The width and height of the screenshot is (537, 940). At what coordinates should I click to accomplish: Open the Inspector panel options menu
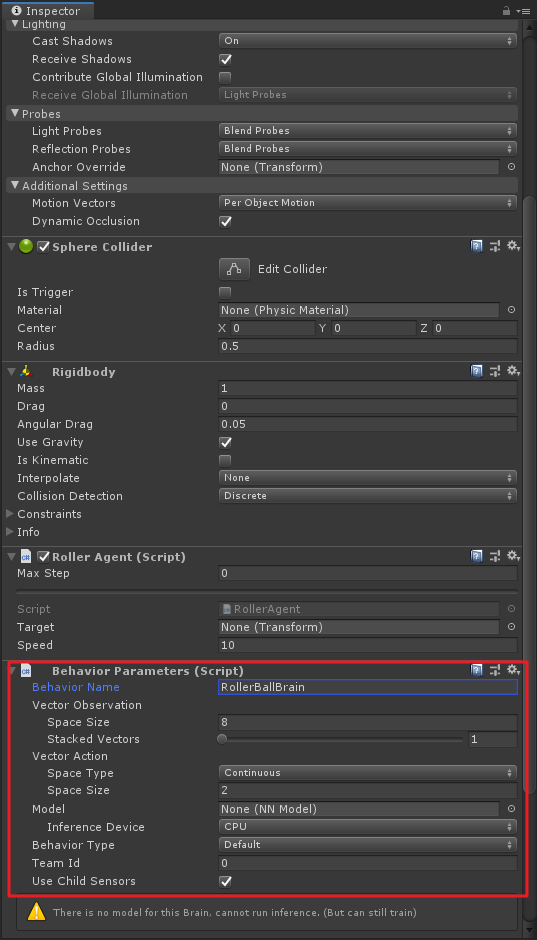click(523, 11)
